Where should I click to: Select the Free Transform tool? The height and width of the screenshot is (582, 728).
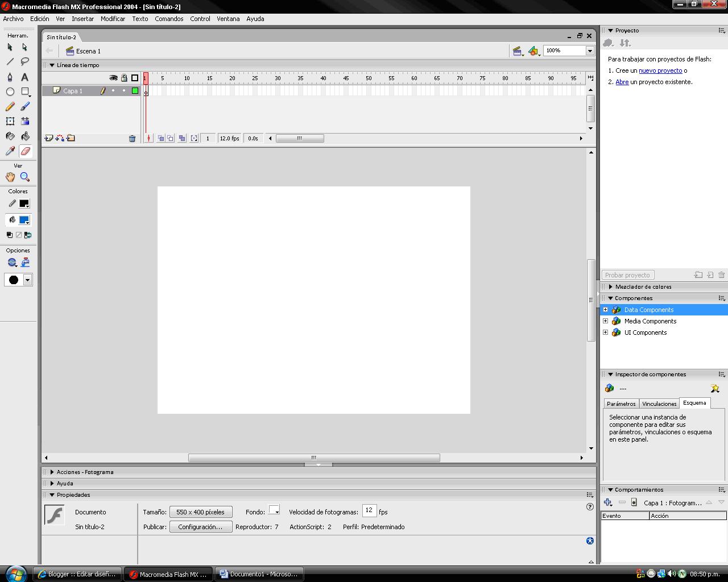point(10,121)
